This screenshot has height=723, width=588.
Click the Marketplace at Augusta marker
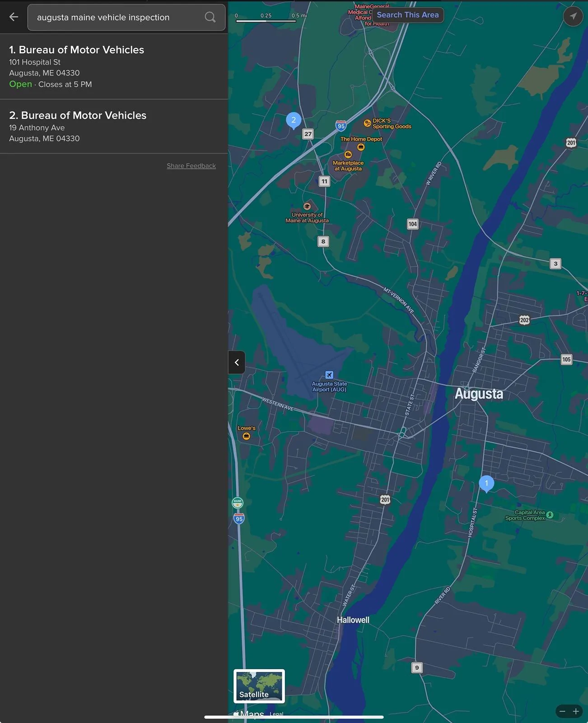tap(348, 155)
